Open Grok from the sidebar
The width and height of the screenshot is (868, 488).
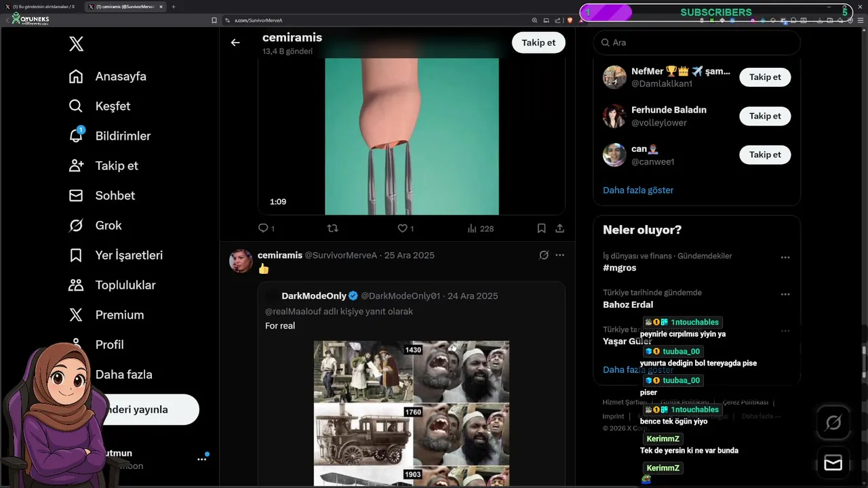pyautogui.click(x=95, y=225)
